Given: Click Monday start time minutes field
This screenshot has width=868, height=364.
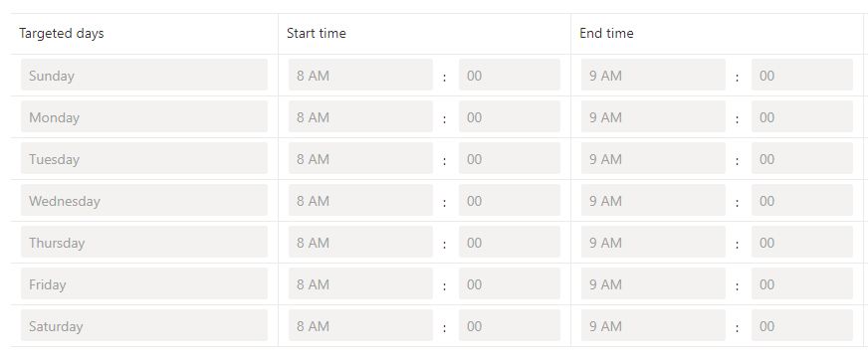Looking at the screenshot, I should pyautogui.click(x=510, y=116).
